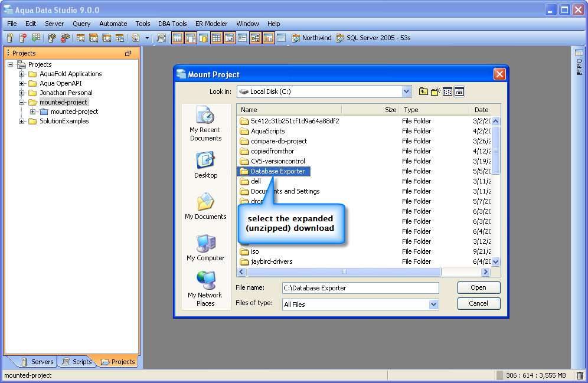Click the file list horizontal scrollbar thumb
Screen dimensions: 588x383
coord(344,271)
